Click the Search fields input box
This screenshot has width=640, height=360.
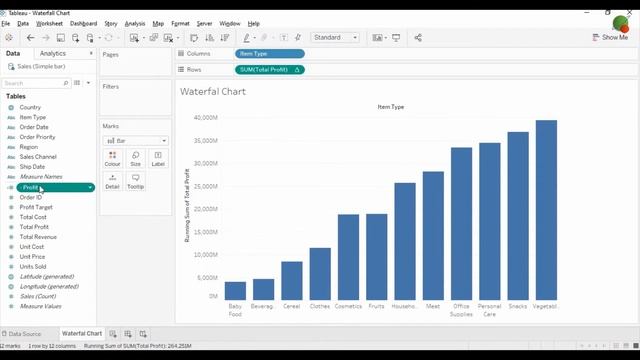(x=36, y=83)
